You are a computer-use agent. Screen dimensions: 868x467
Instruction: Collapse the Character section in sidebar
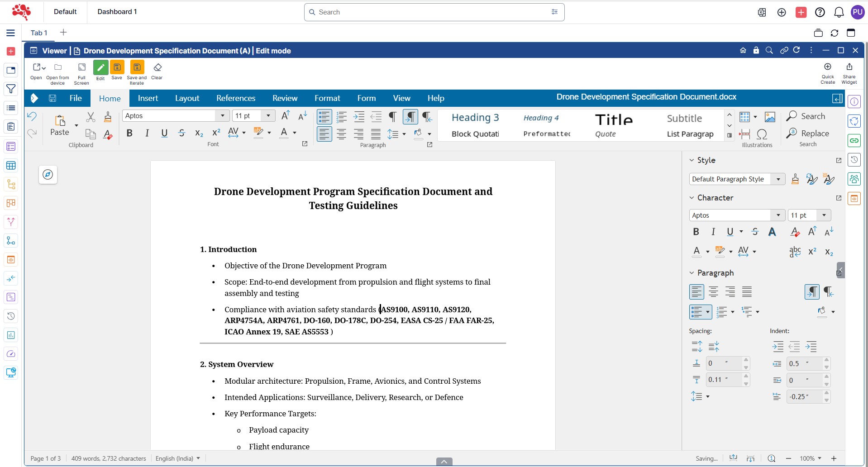692,198
